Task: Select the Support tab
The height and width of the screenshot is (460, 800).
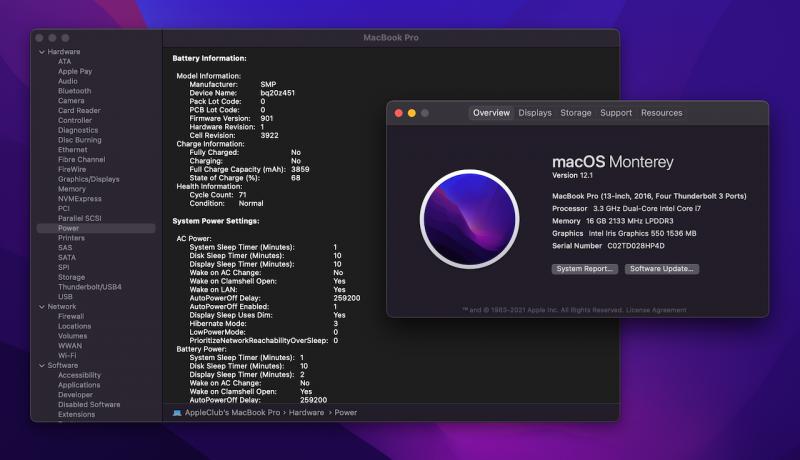Action: (616, 113)
